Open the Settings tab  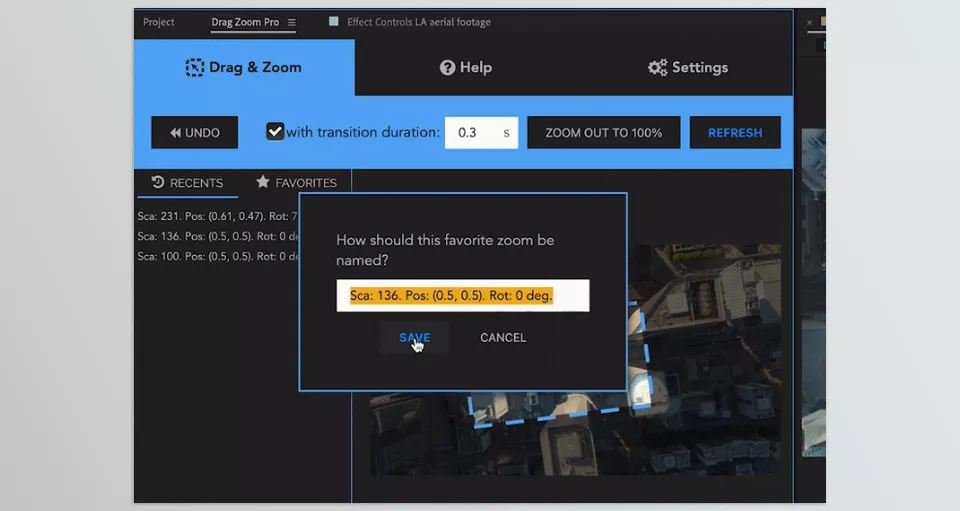click(x=688, y=67)
